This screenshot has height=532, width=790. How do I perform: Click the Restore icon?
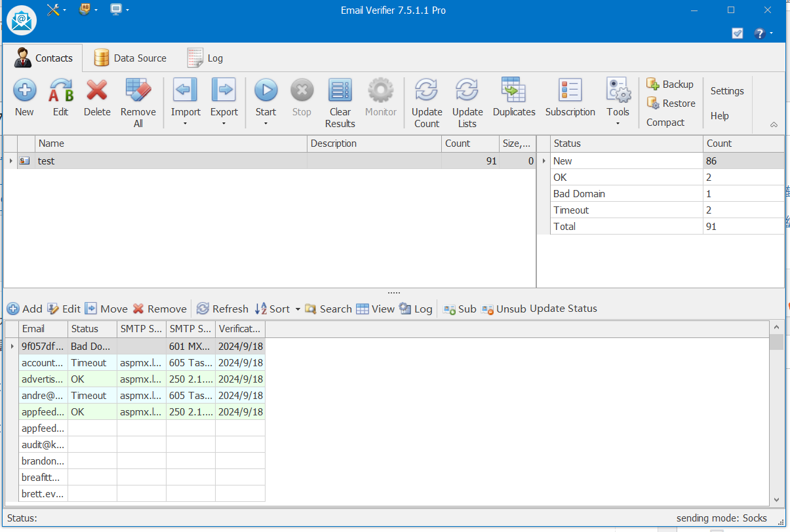[x=653, y=103]
